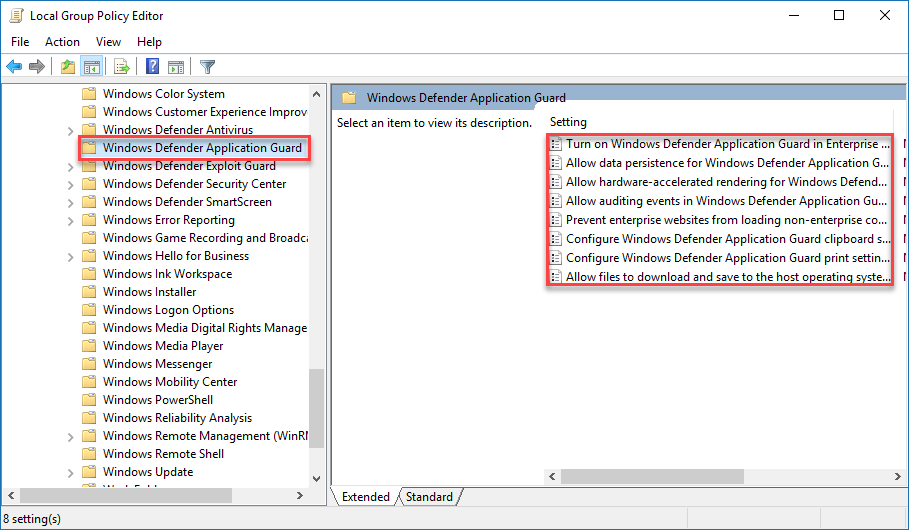Click folder icon of Windows Installer
The width and height of the screenshot is (909, 530).
point(89,292)
